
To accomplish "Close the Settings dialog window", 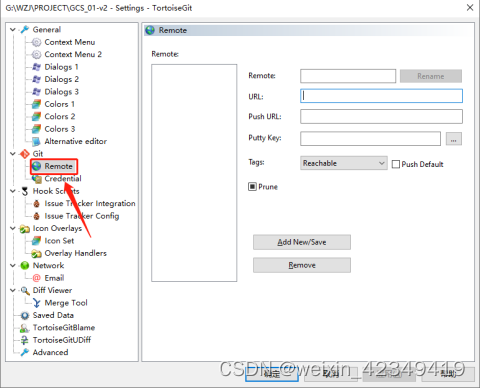I will pos(470,8).
